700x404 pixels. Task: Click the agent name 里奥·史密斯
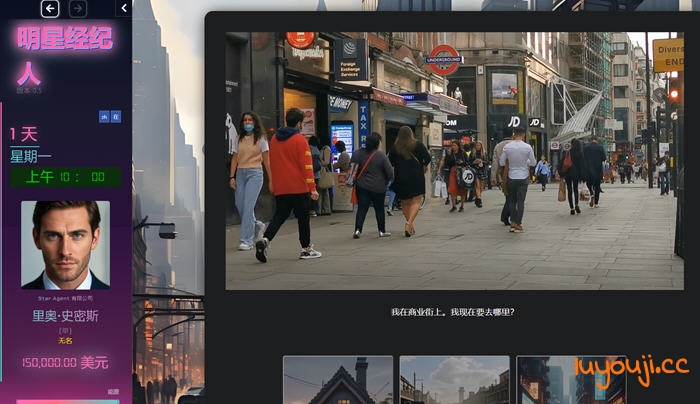[66, 316]
